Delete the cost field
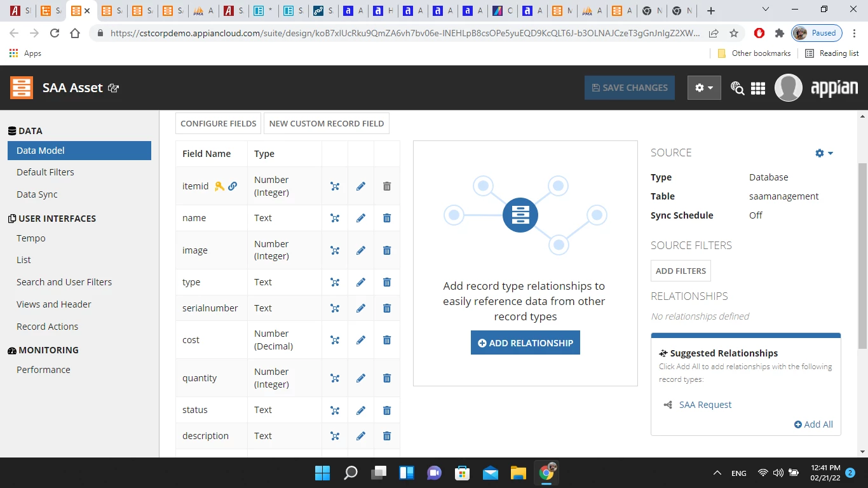The image size is (868, 488). click(387, 340)
